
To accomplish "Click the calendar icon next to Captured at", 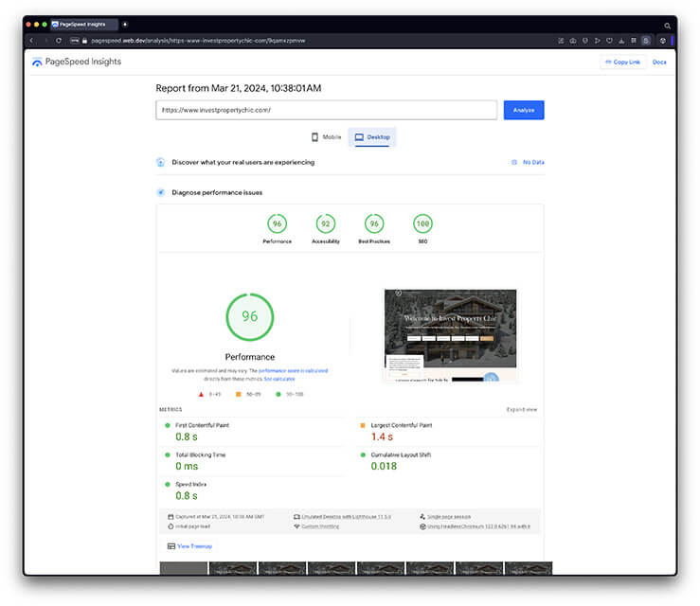I will [171, 517].
